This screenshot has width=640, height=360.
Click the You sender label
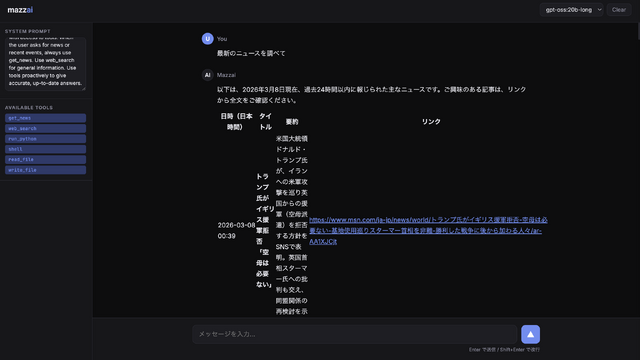pyautogui.click(x=222, y=39)
